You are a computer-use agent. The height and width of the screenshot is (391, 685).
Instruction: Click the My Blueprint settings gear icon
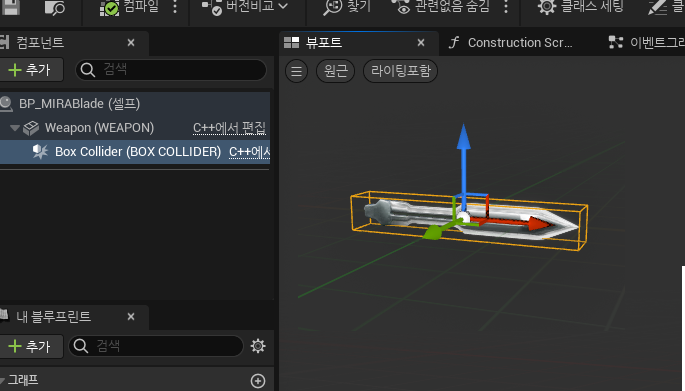tap(258, 346)
